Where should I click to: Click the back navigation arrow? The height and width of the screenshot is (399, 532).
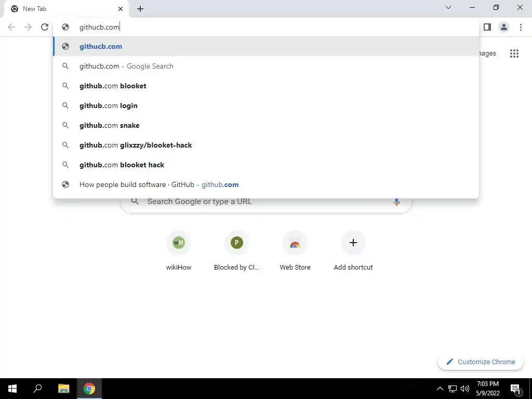pos(11,27)
